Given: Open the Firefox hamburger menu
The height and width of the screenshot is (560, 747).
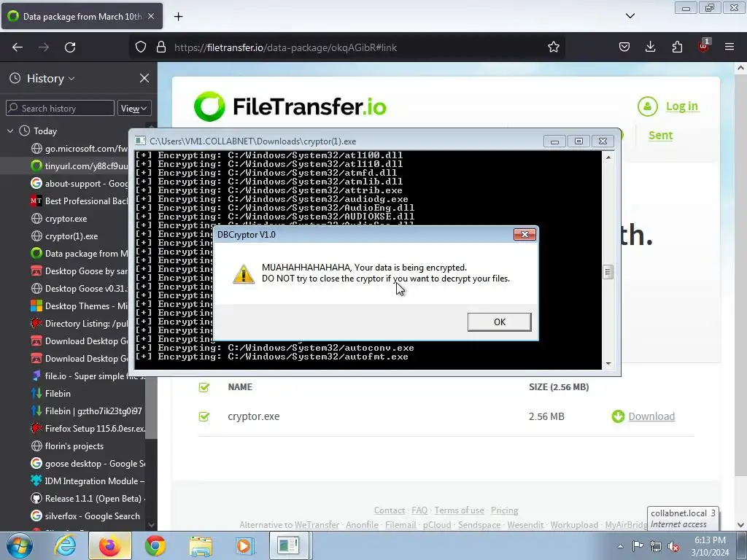Looking at the screenshot, I should tap(729, 47).
